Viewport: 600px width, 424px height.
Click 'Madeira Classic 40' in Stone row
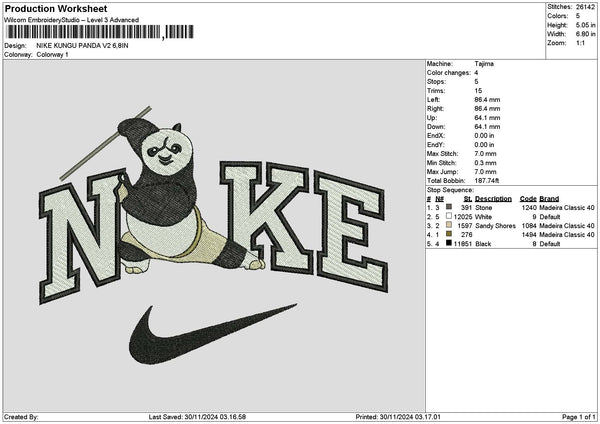pos(567,208)
